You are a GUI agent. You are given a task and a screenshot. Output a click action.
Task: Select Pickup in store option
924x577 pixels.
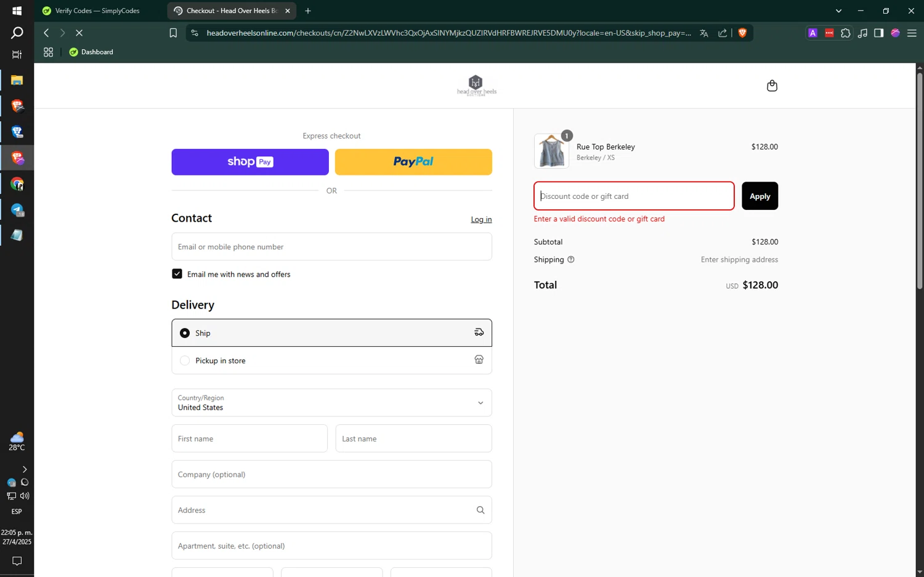tap(331, 360)
